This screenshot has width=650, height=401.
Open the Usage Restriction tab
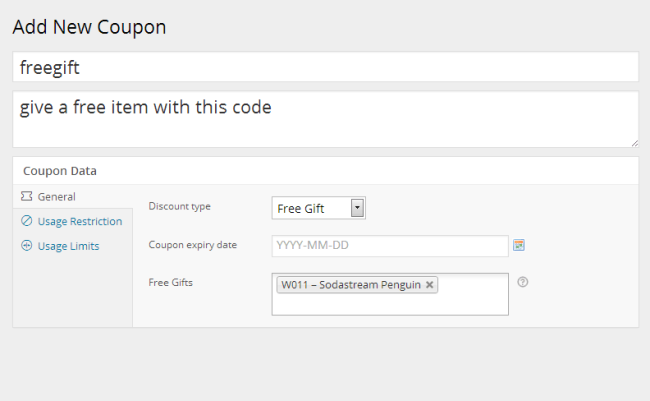tap(79, 221)
